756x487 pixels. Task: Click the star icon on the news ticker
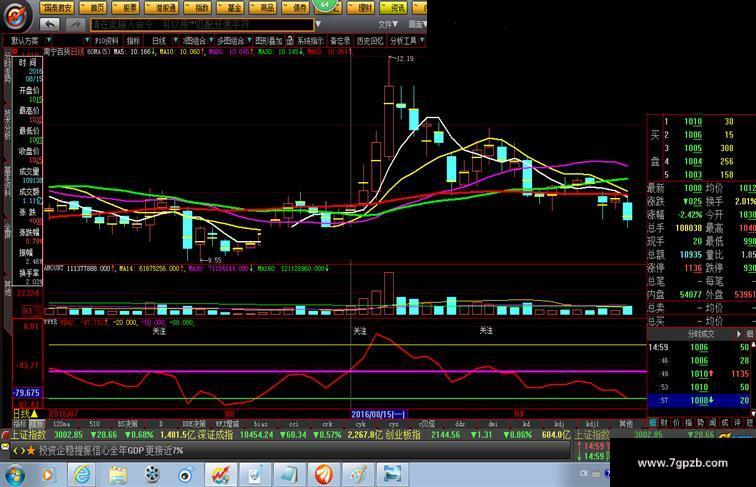tap(31, 451)
